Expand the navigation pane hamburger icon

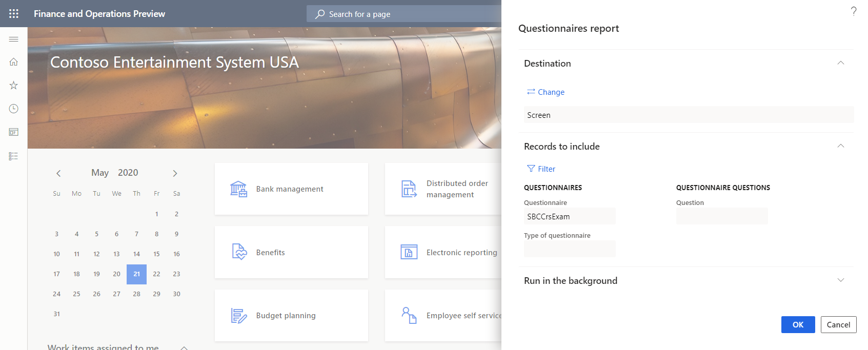point(14,39)
